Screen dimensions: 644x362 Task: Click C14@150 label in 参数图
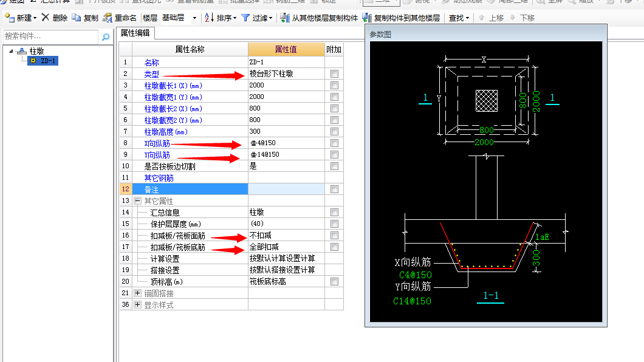(413, 301)
